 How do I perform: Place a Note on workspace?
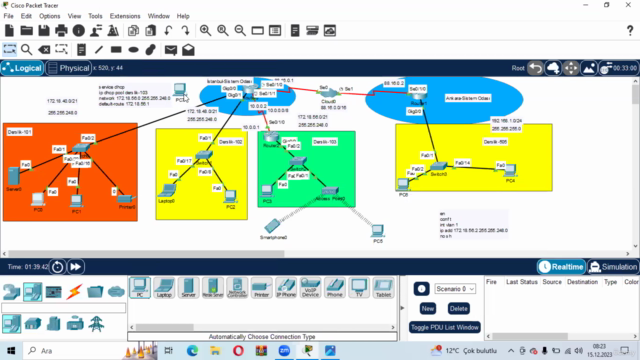click(x=81, y=50)
